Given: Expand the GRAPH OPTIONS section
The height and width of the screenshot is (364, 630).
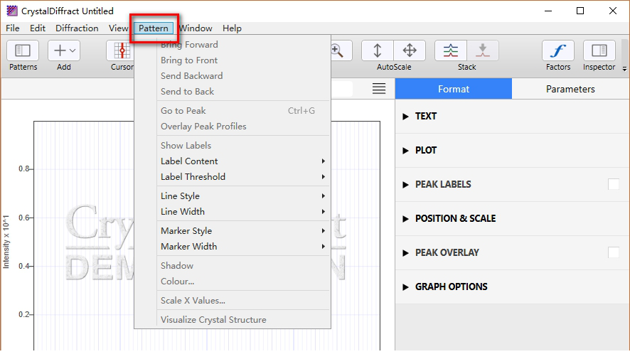Looking at the screenshot, I should [405, 287].
